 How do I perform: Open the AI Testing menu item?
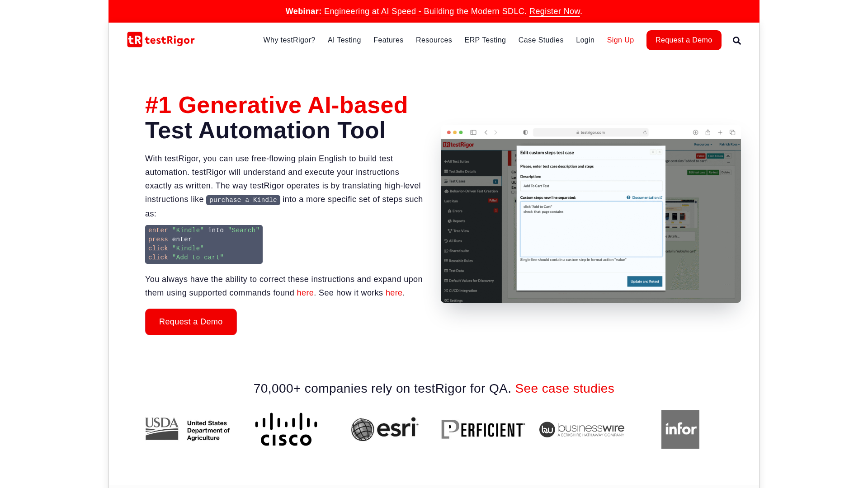344,40
